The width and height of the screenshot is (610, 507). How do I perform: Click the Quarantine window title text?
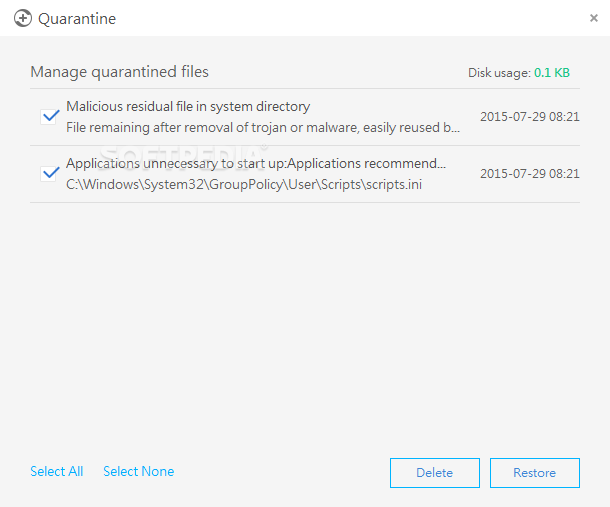(x=77, y=19)
